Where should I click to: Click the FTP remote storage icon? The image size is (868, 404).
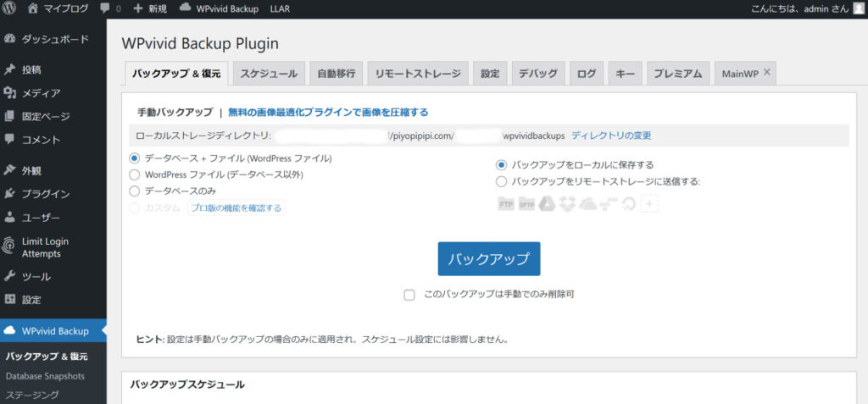(506, 204)
